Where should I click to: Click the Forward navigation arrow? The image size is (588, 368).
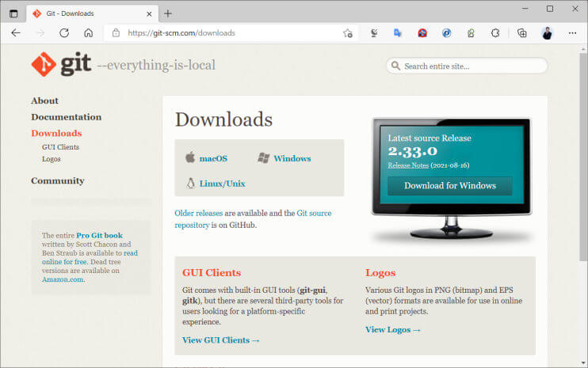click(40, 33)
